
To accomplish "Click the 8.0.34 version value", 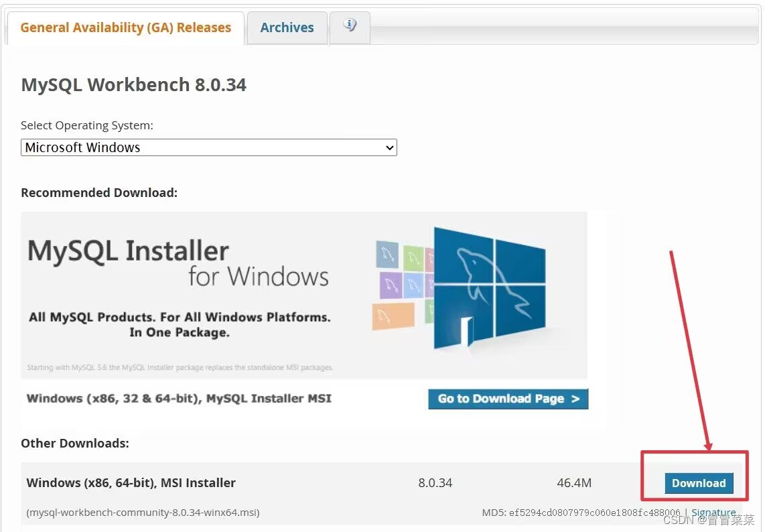I will pos(435,483).
